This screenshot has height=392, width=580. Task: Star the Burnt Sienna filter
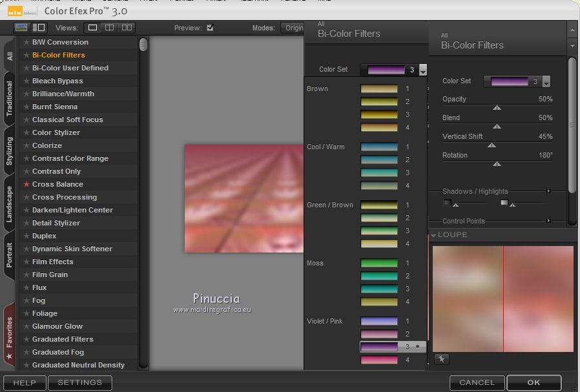pos(26,107)
